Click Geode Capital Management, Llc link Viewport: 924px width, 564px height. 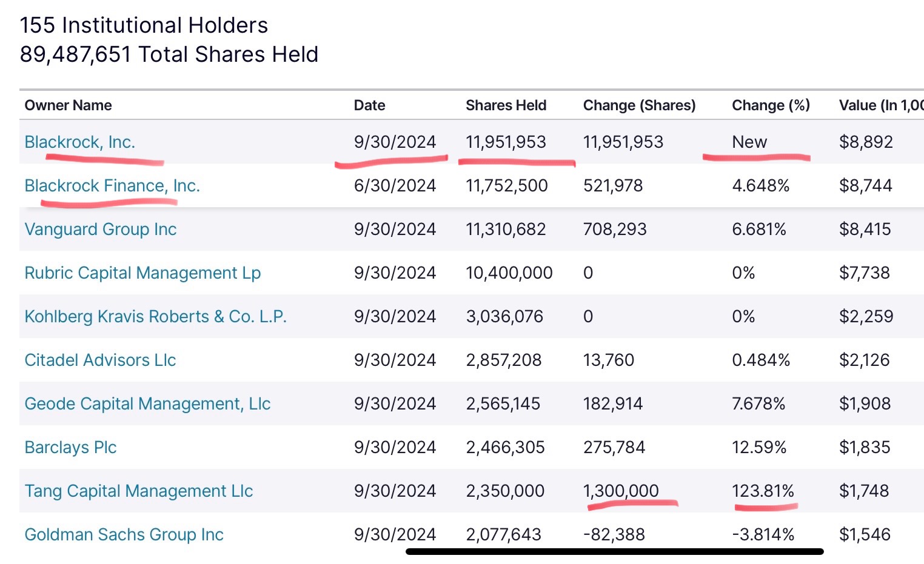pos(147,403)
